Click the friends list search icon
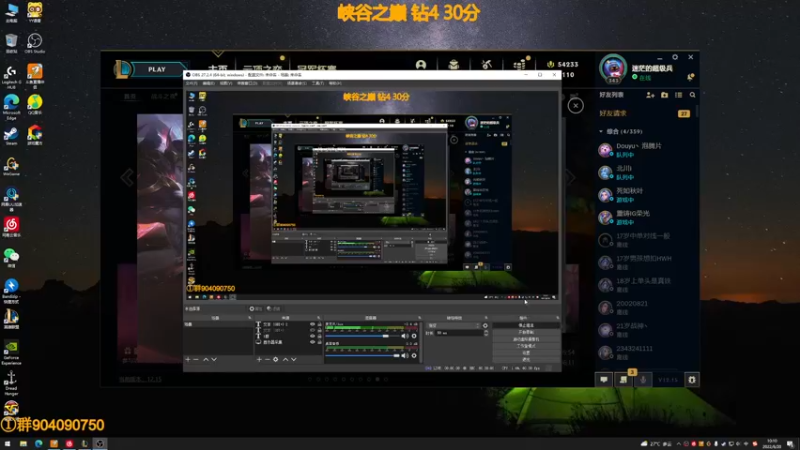Image resolution: width=800 pixels, height=450 pixels. [x=692, y=95]
